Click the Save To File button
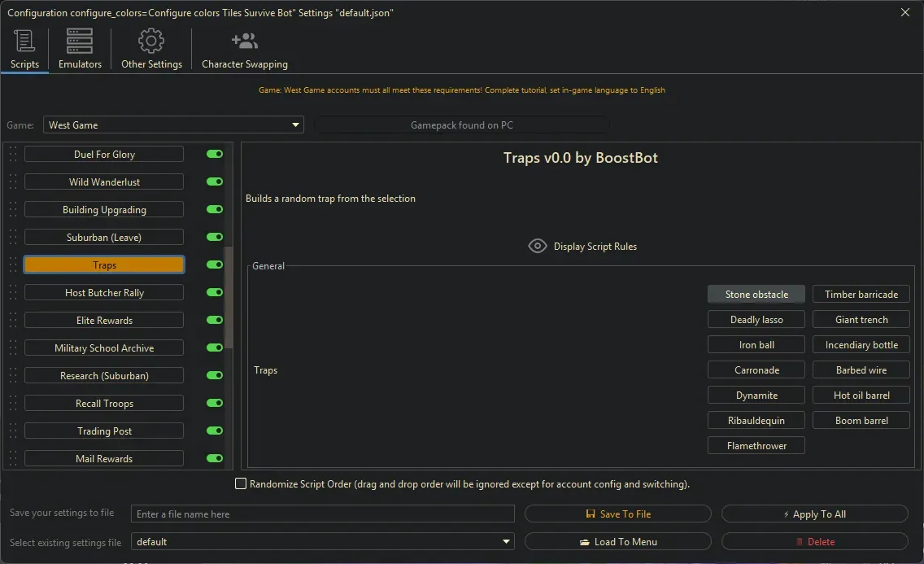This screenshot has width=924, height=564. pos(618,514)
